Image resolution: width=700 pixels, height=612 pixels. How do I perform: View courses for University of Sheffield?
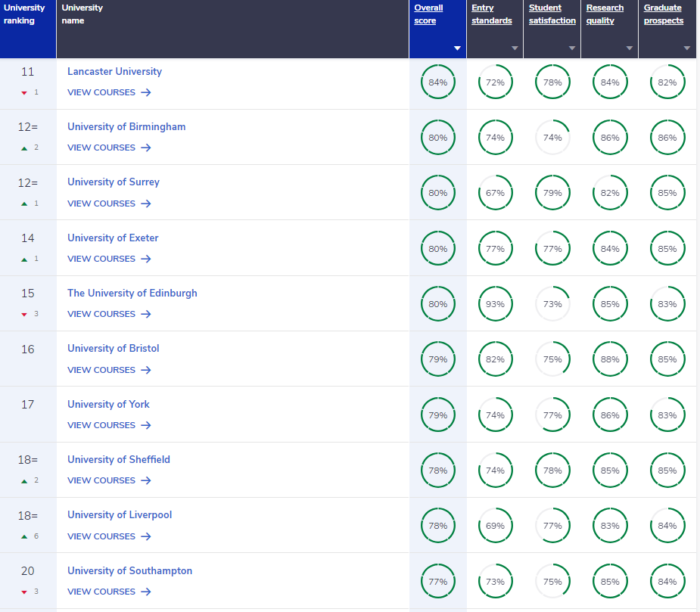(x=110, y=481)
